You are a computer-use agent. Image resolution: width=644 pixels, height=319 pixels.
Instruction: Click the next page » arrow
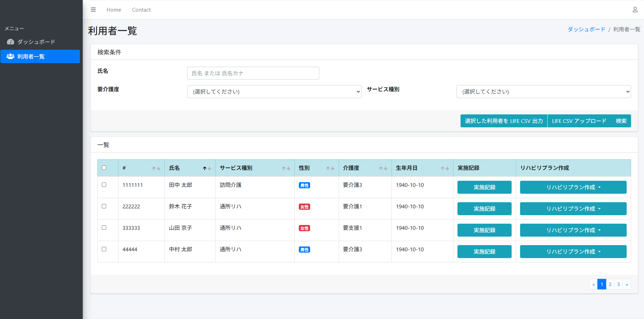click(627, 284)
